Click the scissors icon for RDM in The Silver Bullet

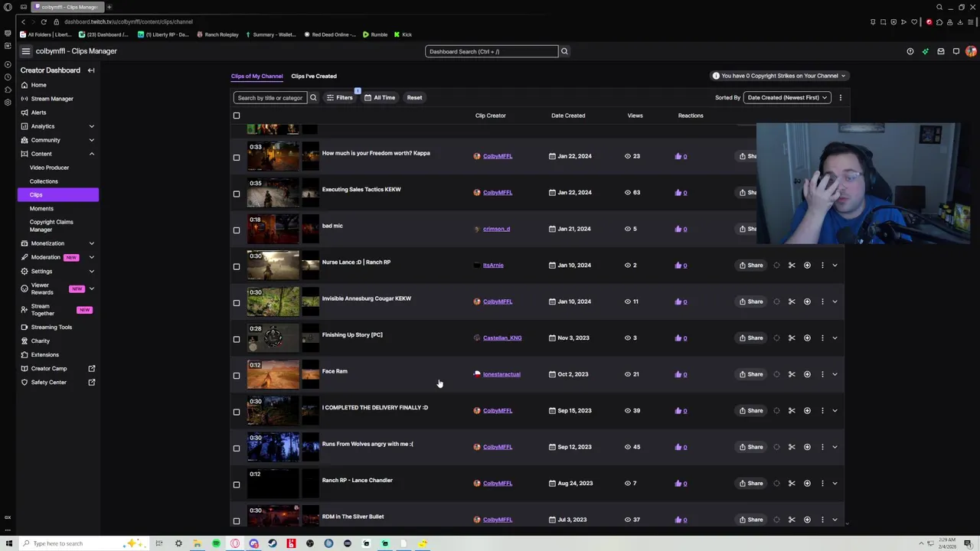[x=792, y=520]
